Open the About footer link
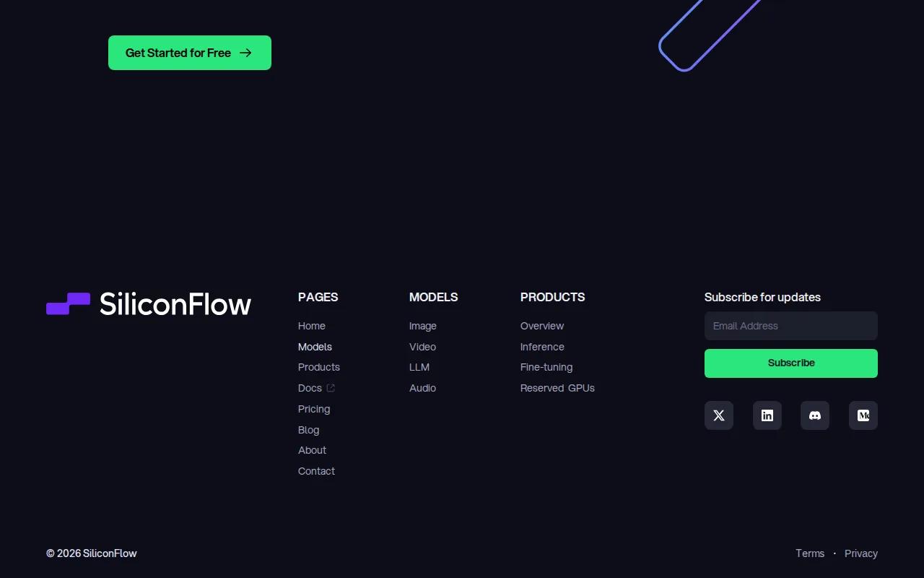This screenshot has width=924, height=578. coord(312,450)
